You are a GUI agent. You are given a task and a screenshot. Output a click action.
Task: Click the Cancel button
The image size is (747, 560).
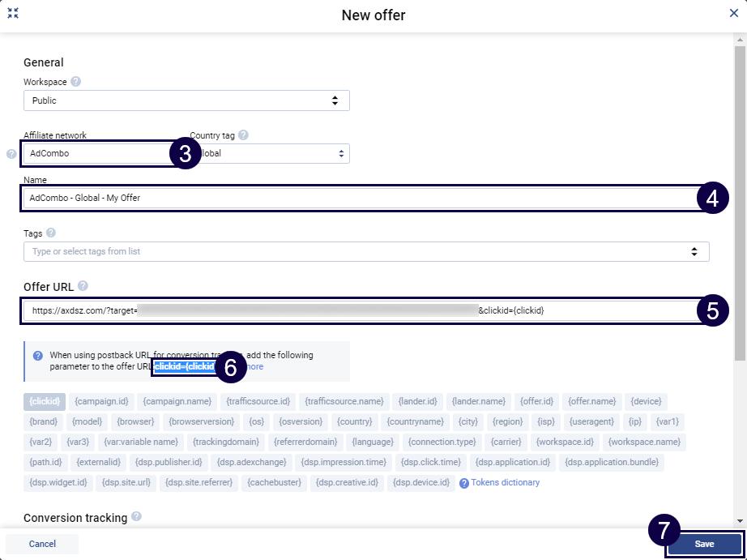point(42,544)
